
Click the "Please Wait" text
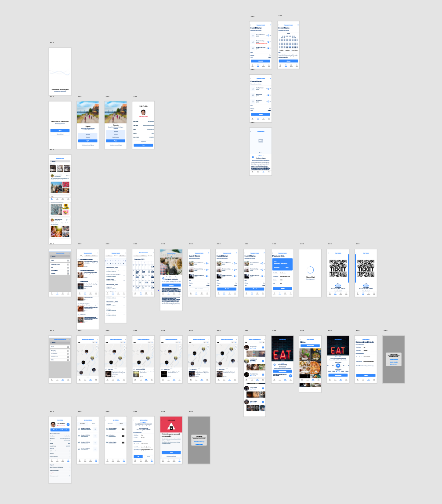coord(310,277)
